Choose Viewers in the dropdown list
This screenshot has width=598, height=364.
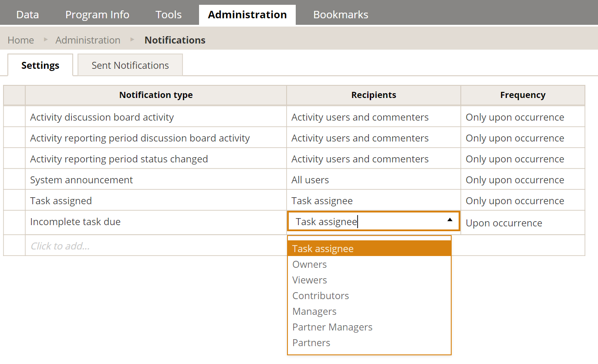[310, 280]
